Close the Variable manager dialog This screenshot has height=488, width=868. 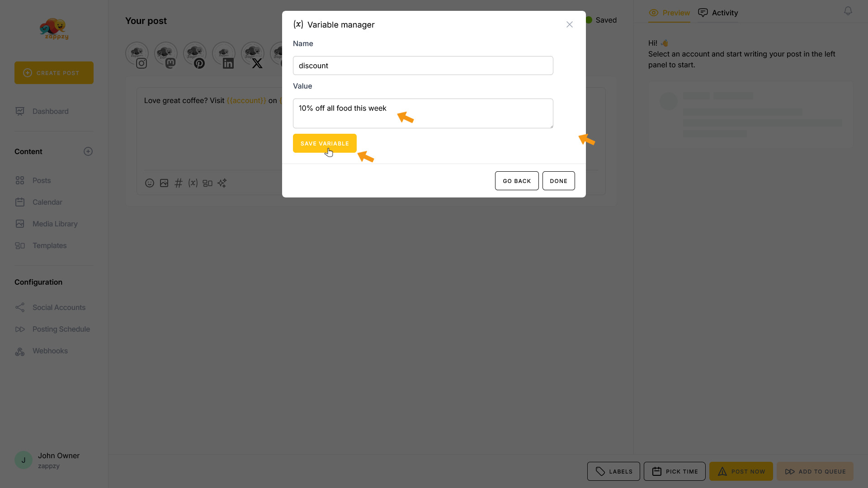(x=570, y=24)
